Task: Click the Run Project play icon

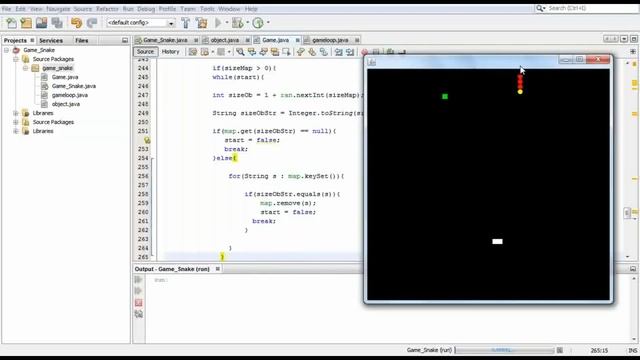Action: 218,23
